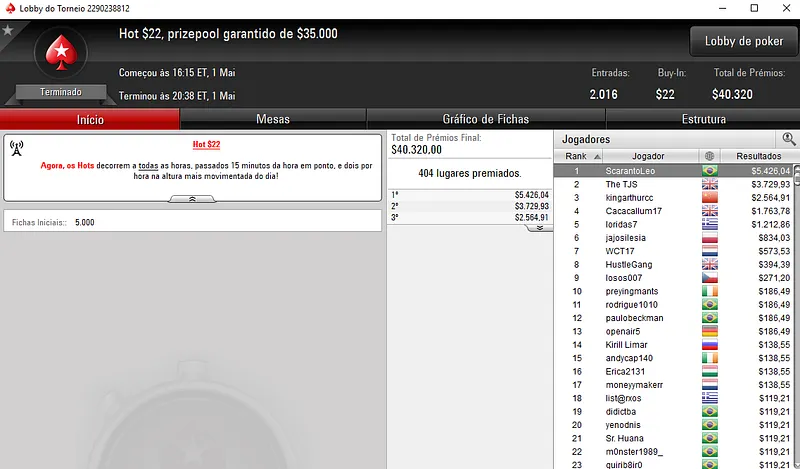Collapse the Hot $22 news panel
800x469 pixels.
point(192,199)
